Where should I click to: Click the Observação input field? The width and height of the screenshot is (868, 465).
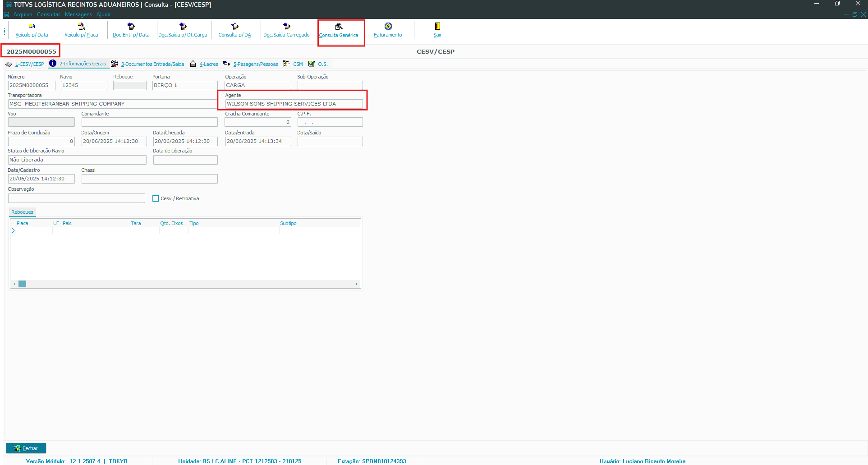click(x=77, y=198)
